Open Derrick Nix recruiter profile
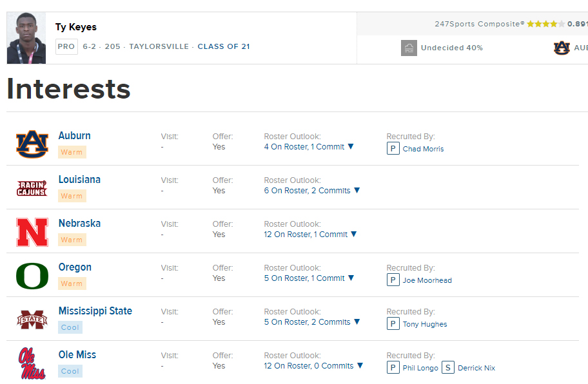Viewport: 588px width, 384px height. point(476,368)
